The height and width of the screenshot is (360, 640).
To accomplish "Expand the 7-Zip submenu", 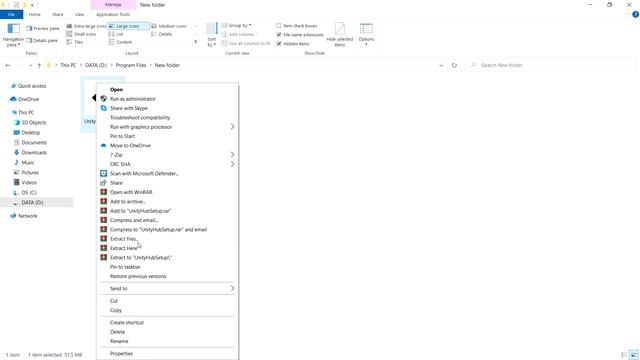I will pos(167,155).
